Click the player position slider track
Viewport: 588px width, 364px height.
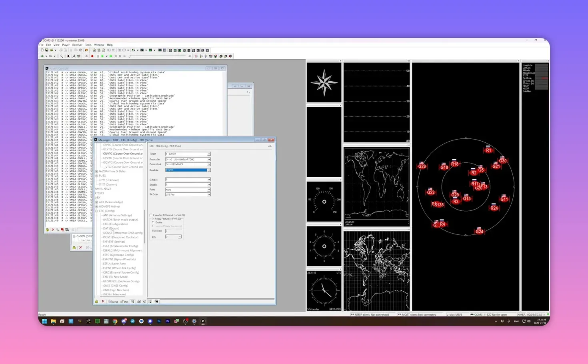(x=160, y=56)
